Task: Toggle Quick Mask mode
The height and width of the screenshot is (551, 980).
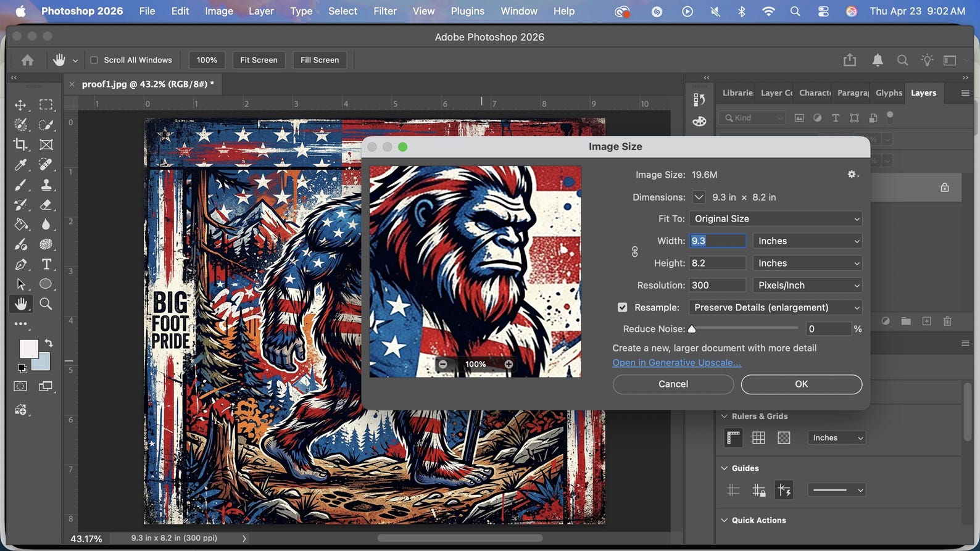Action: pyautogui.click(x=20, y=386)
